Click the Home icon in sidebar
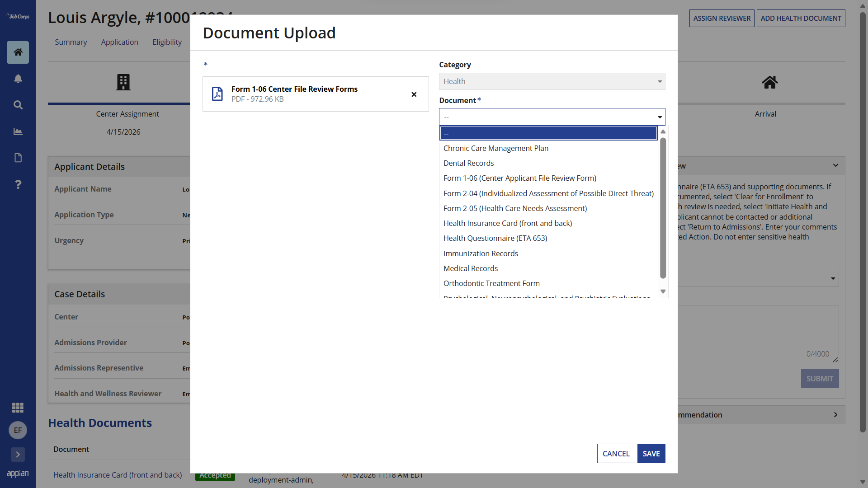 18,52
